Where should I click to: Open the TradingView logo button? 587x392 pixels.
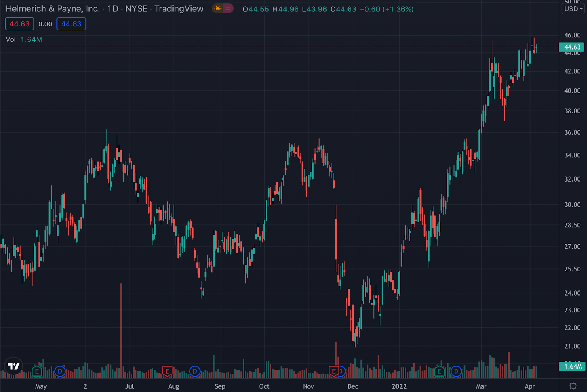point(14,366)
